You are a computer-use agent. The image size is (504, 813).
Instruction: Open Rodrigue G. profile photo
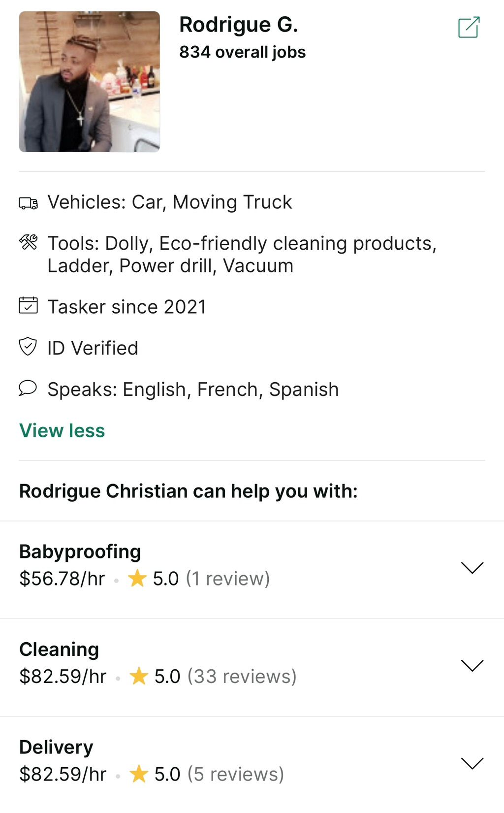point(90,82)
